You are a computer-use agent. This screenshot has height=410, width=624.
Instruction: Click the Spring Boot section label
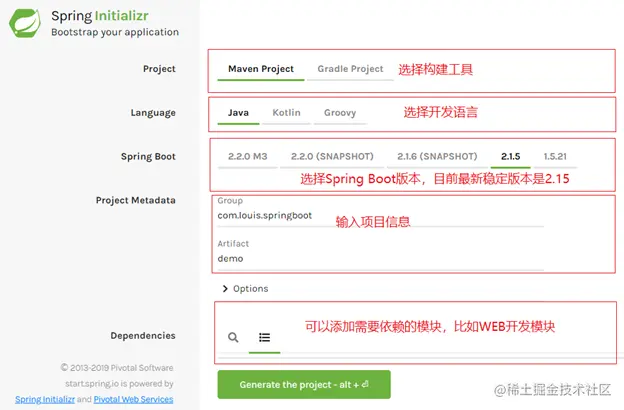148,156
